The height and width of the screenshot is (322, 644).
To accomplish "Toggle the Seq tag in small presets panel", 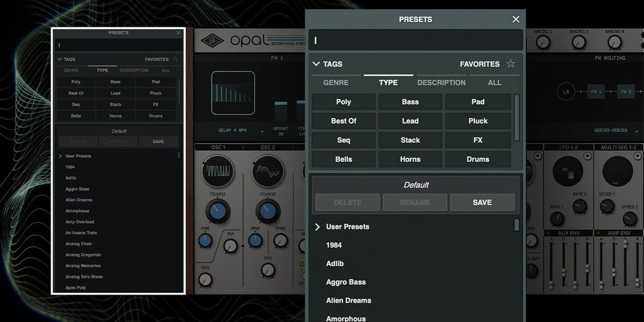I will [76, 105].
